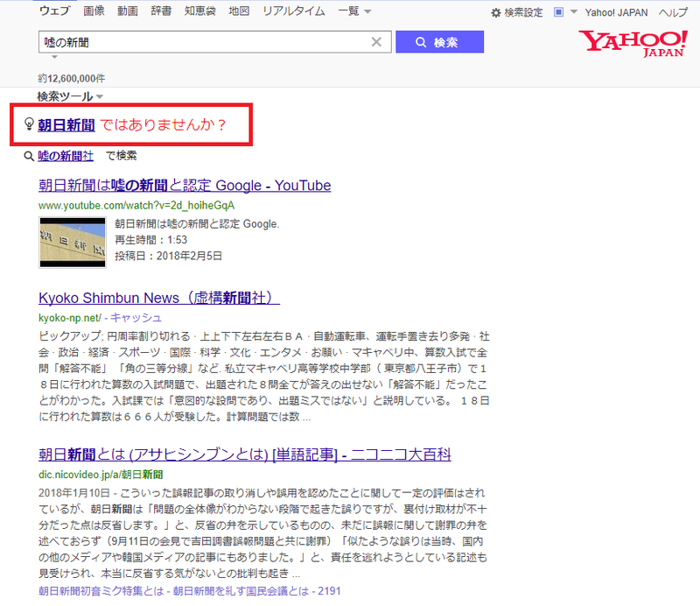This screenshot has width=700, height=606.
Task: Click the dic.nicovideo.jp/a/朝日新聞 URL text
Action: click(101, 474)
